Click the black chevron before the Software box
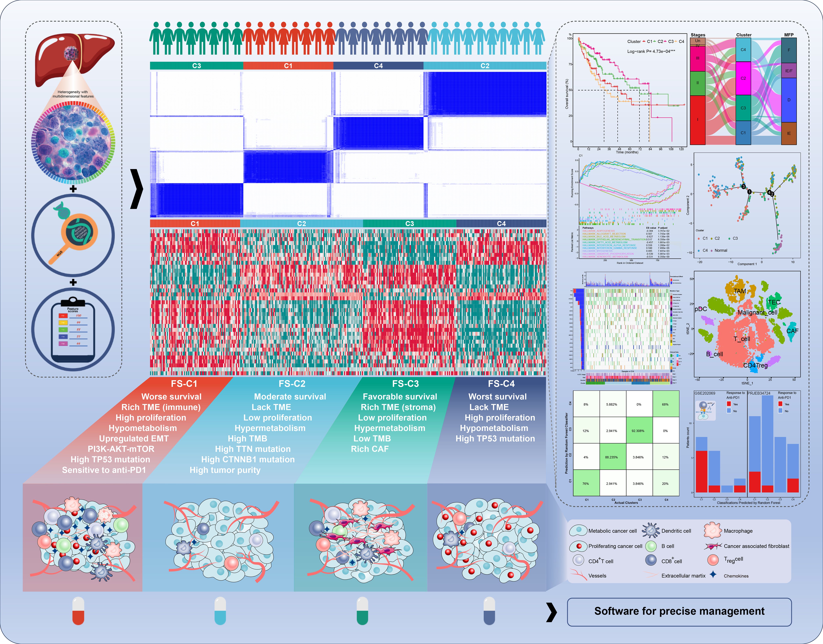The image size is (823, 644). (551, 612)
